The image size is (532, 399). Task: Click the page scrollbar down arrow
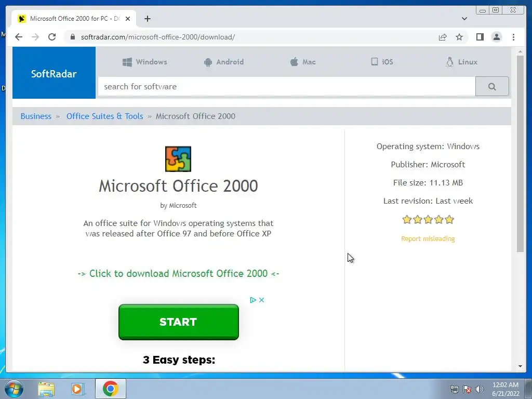[520, 366]
